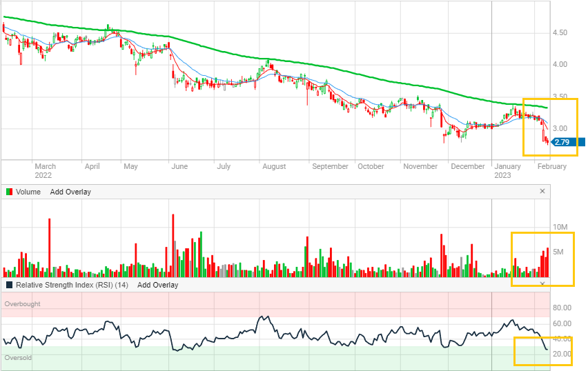Click the 4.50 price axis label

(560, 32)
